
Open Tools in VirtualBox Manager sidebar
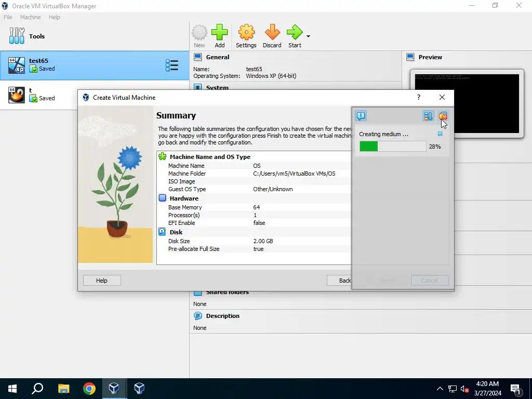pyautogui.click(x=95, y=36)
